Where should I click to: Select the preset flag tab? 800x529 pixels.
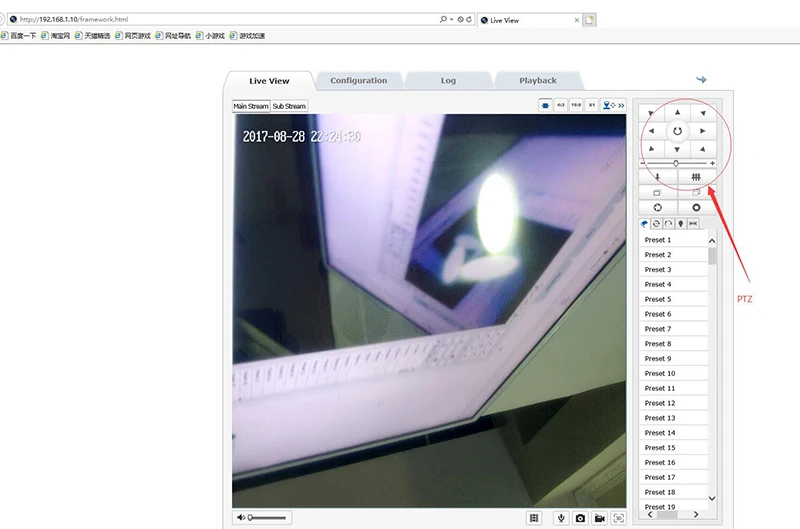click(x=644, y=223)
